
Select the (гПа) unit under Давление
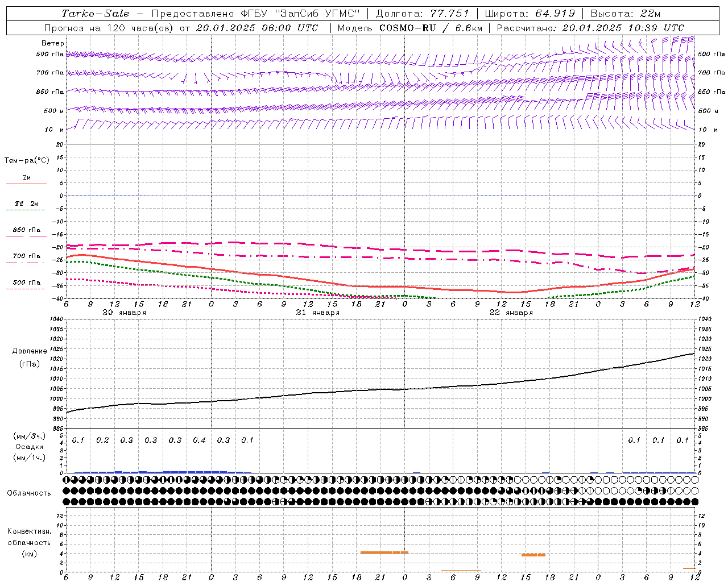[30, 364]
